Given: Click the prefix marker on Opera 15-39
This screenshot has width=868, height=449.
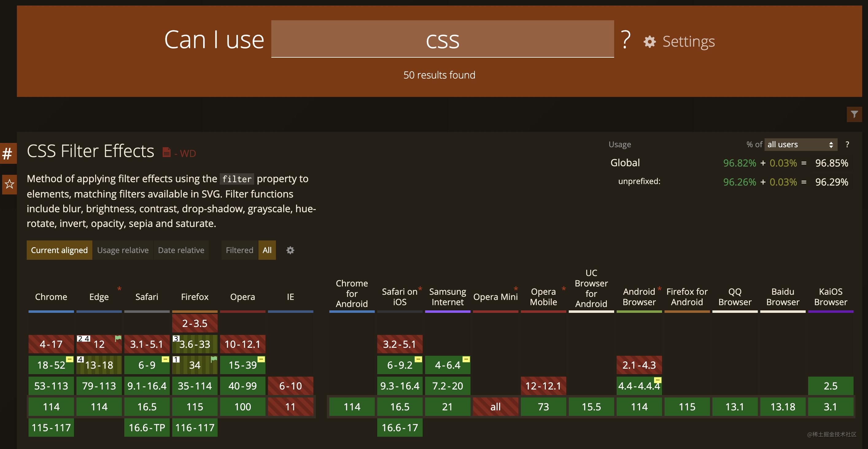Looking at the screenshot, I should (261, 359).
